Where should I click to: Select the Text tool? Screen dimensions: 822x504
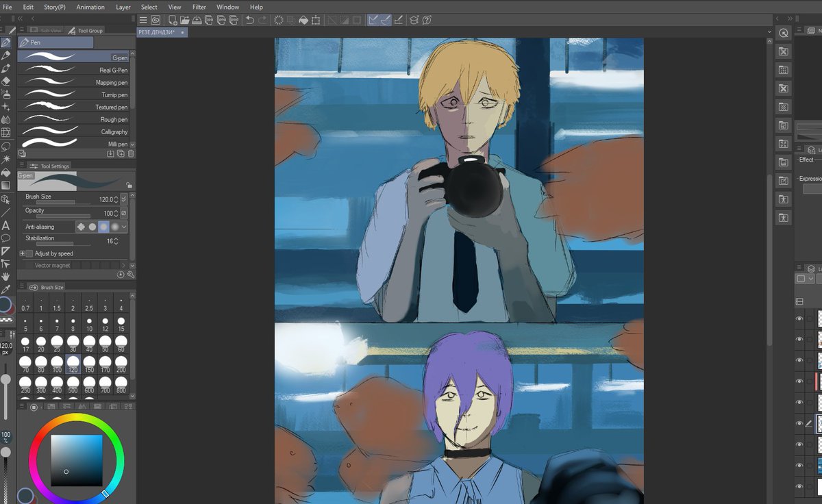[6, 225]
